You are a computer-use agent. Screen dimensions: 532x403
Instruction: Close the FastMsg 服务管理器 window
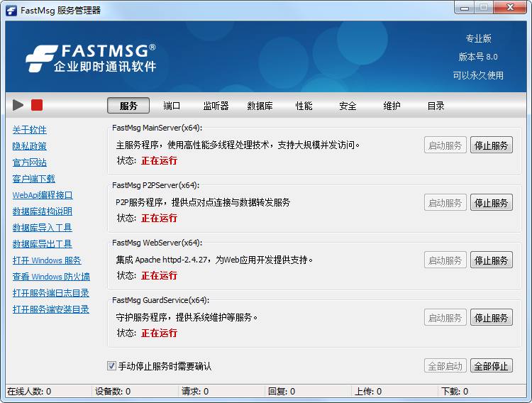pos(510,8)
